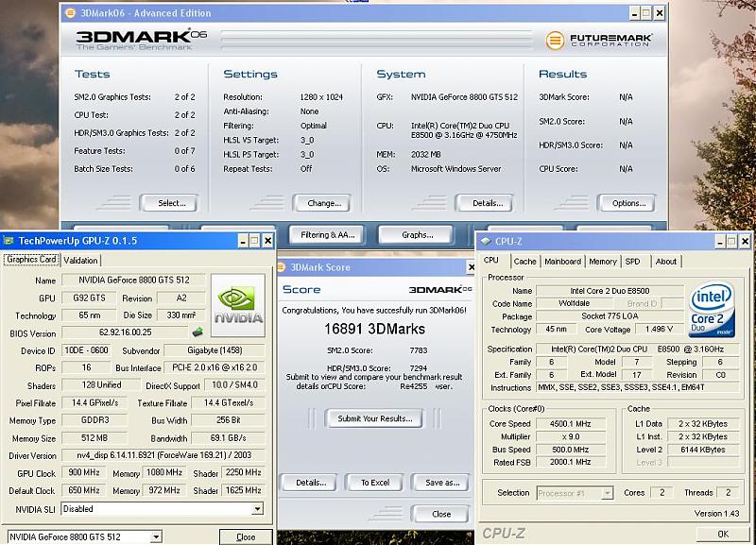This screenshot has height=545, width=756.
Task: Open Filtering & AA... settings
Action: 326,234
